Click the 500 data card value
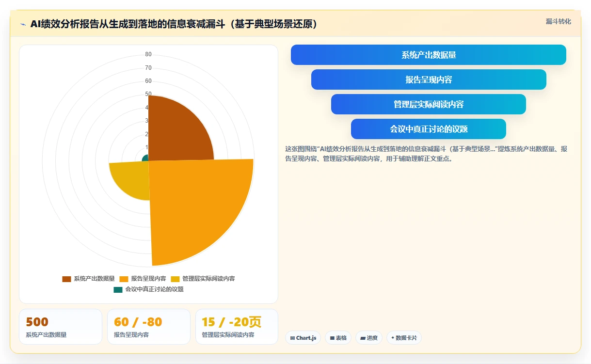Screen dimensions: 591x364 [x=37, y=322]
